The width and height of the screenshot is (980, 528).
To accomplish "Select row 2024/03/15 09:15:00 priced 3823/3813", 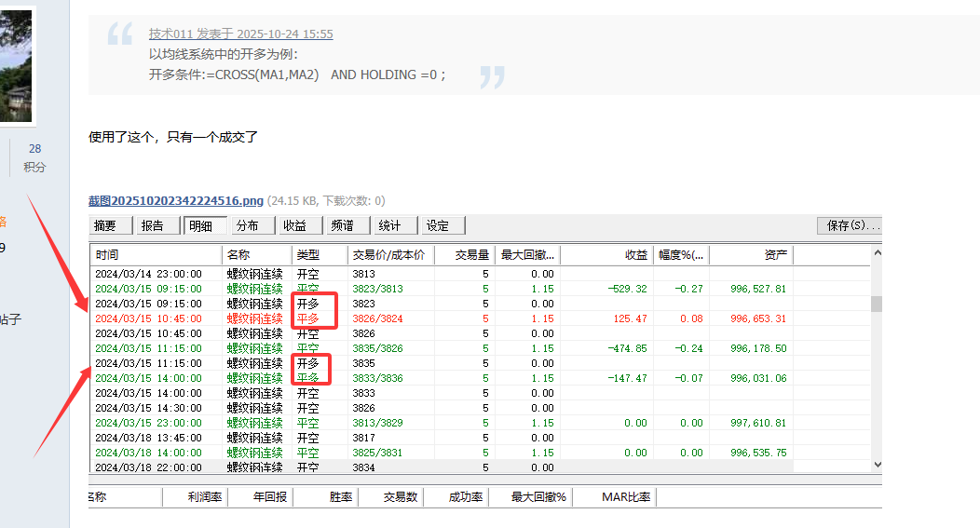I will point(480,289).
